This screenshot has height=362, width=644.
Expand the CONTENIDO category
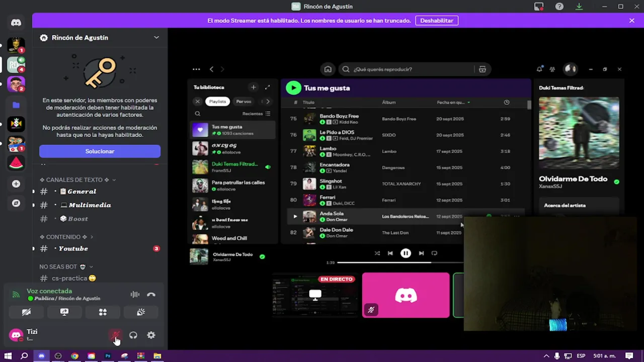coord(66,237)
